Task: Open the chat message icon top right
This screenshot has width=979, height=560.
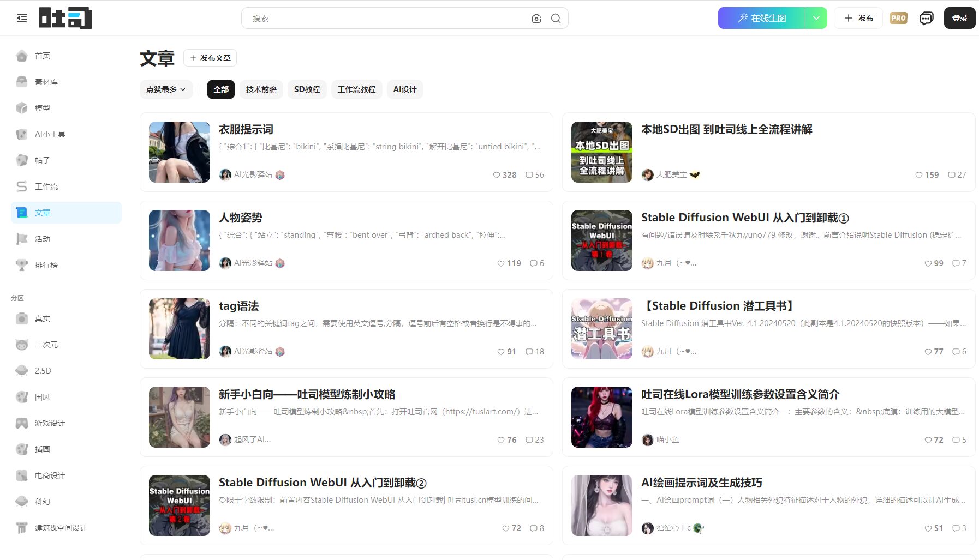Action: pos(927,18)
